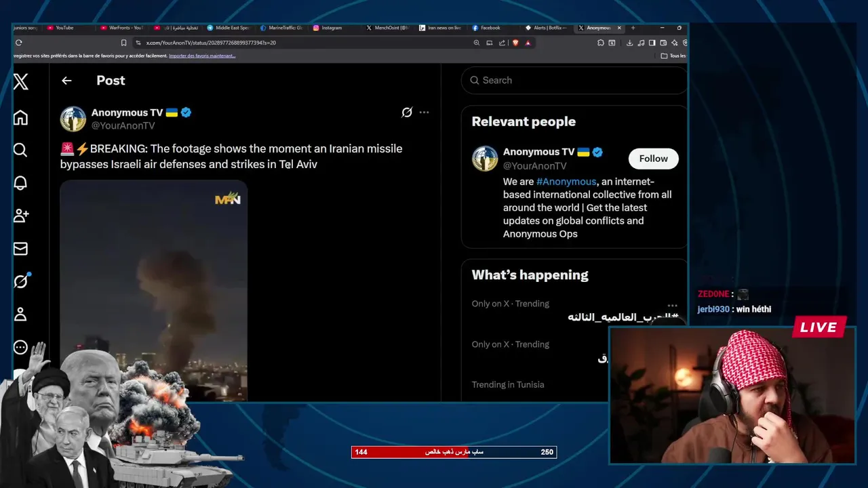Switch to the WarFronts tab
The width and height of the screenshot is (868, 488).
tap(123, 28)
